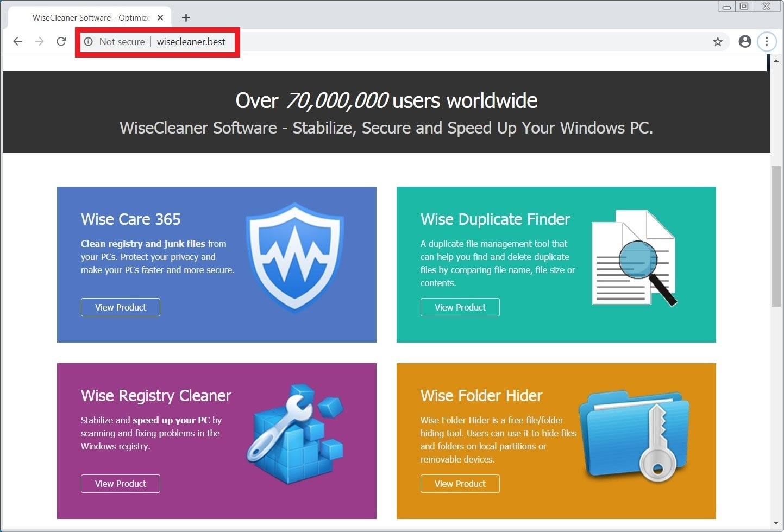Image resolution: width=784 pixels, height=532 pixels.
Task: Reload the current page
Action: click(x=61, y=41)
